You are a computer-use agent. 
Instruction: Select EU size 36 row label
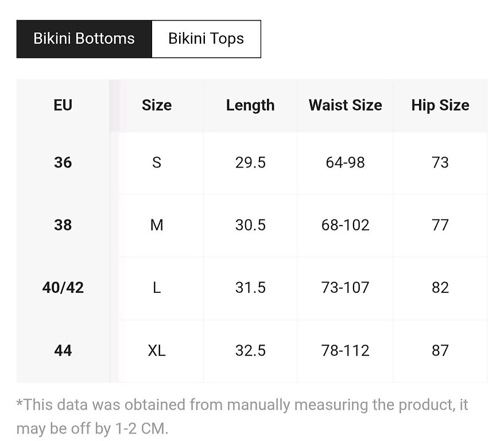[63, 163]
